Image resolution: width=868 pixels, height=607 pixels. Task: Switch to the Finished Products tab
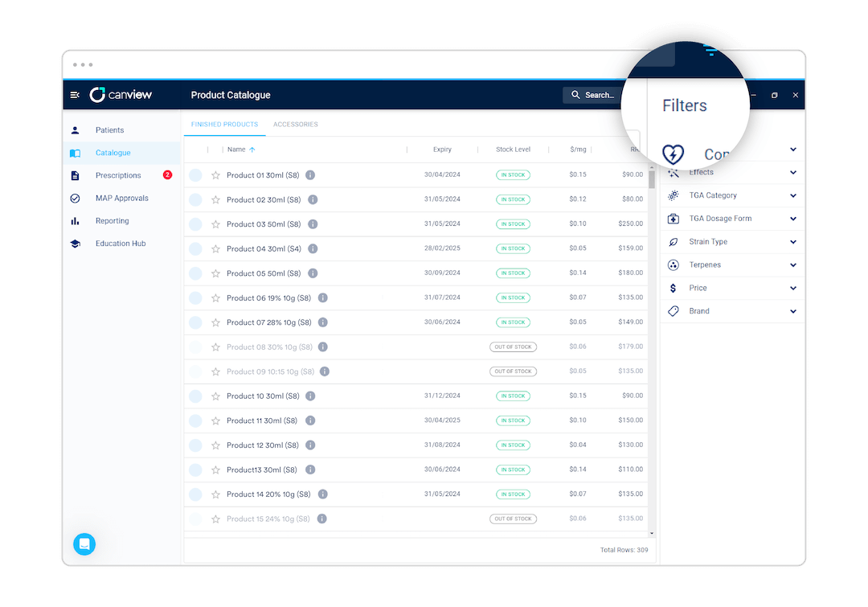[x=224, y=125]
